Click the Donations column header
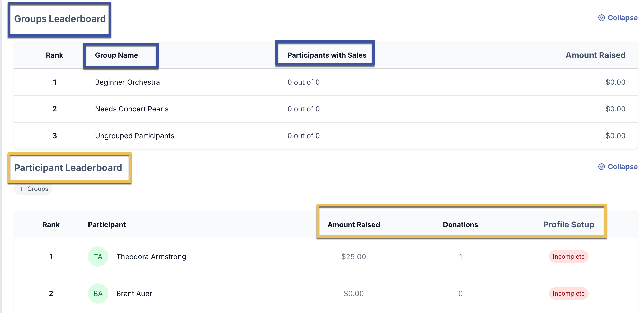644x313 pixels. (x=460, y=225)
